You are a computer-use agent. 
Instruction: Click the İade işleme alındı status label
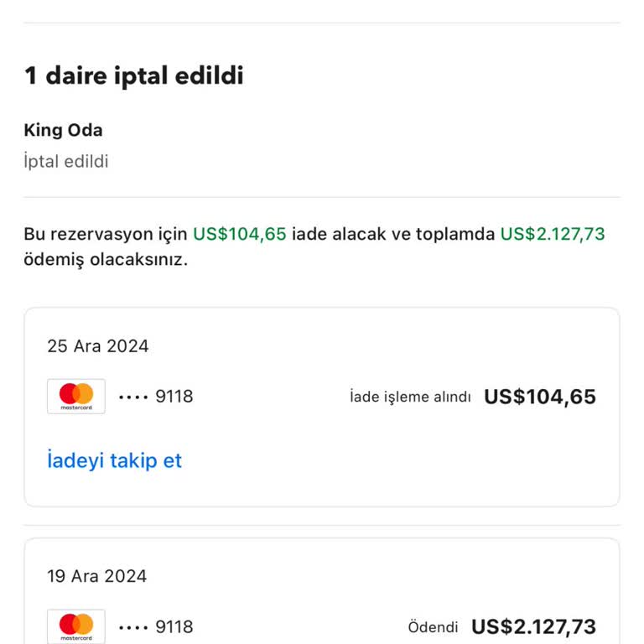point(410,397)
